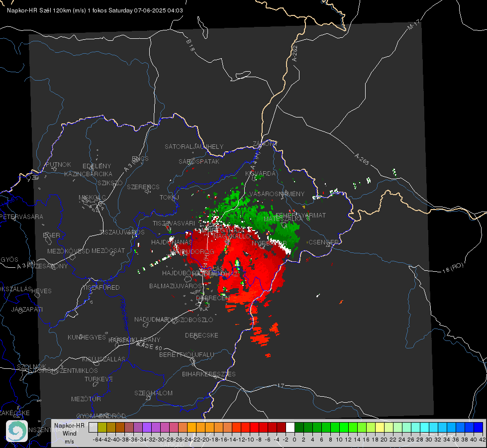Screen dimensions: 487x448
Task: Click the TISZAÚJVÁROS town label
Action: coord(122,232)
